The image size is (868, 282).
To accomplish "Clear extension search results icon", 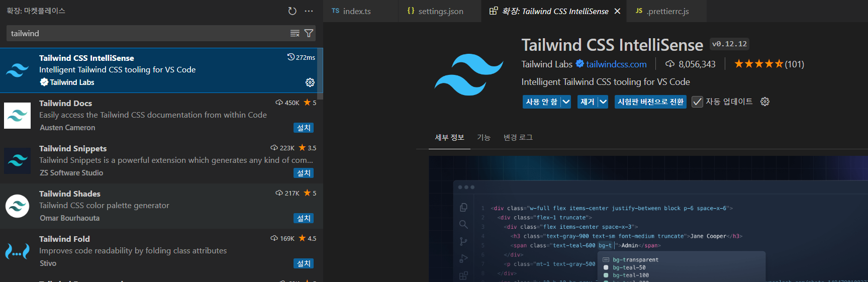I will tap(295, 33).
